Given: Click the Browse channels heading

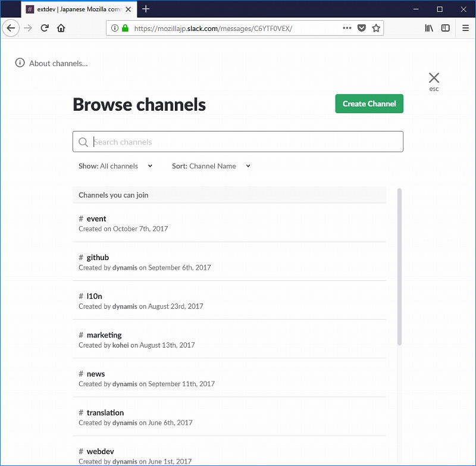Looking at the screenshot, I should [x=139, y=105].
